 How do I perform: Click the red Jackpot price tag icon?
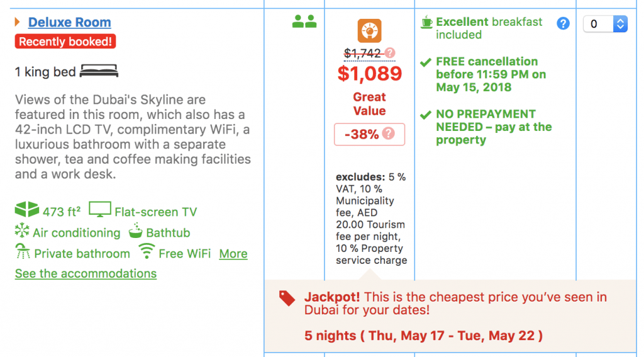(287, 298)
